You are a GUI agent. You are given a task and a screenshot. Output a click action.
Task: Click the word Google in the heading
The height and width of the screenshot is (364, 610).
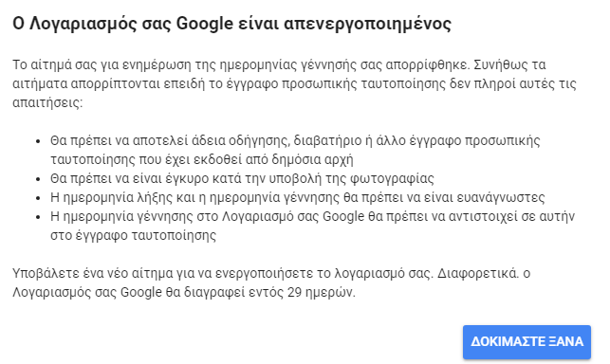tap(204, 24)
